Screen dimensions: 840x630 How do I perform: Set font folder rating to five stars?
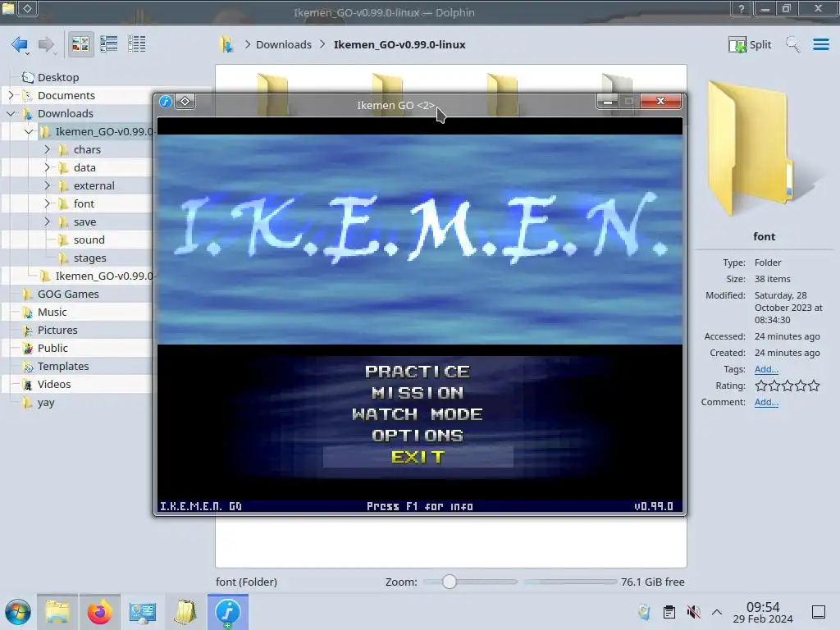[x=814, y=386]
